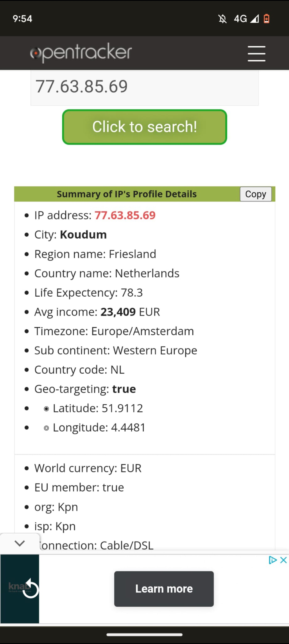Viewport: 289px width, 644px height.
Task: Tap the Opentracker logo
Action: click(x=81, y=53)
